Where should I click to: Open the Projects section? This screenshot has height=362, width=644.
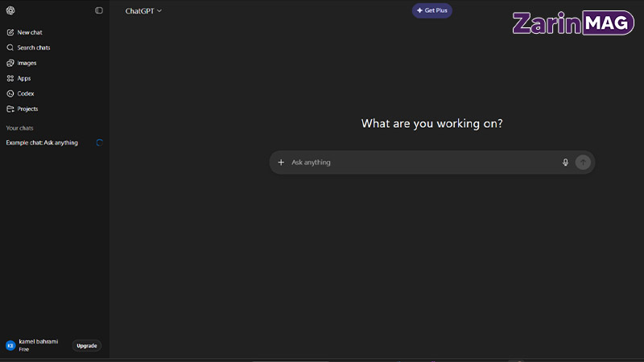coord(27,109)
